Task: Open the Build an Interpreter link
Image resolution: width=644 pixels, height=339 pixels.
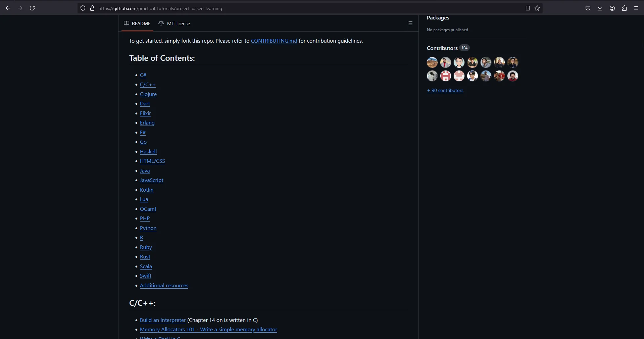Action: (x=163, y=320)
